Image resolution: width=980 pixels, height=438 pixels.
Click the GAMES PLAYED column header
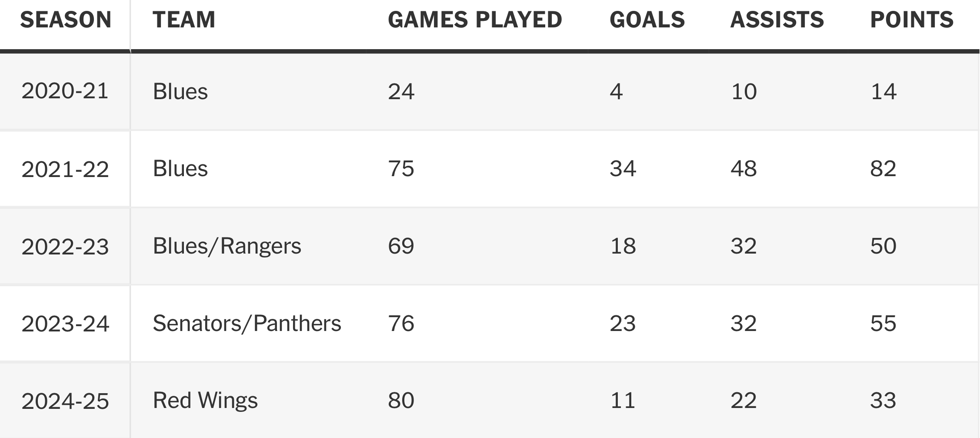[x=475, y=20]
